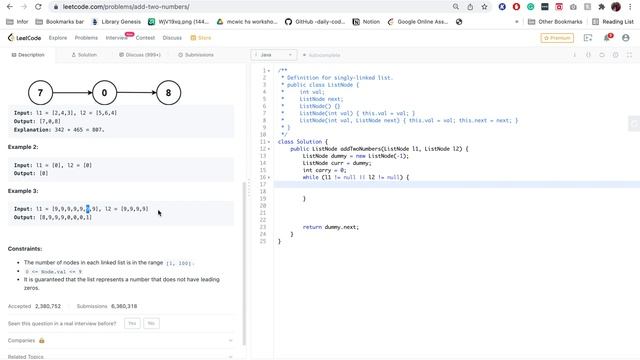The image size is (640, 360).
Task: Reload the page with the refresh icon
Action: tap(38, 7)
